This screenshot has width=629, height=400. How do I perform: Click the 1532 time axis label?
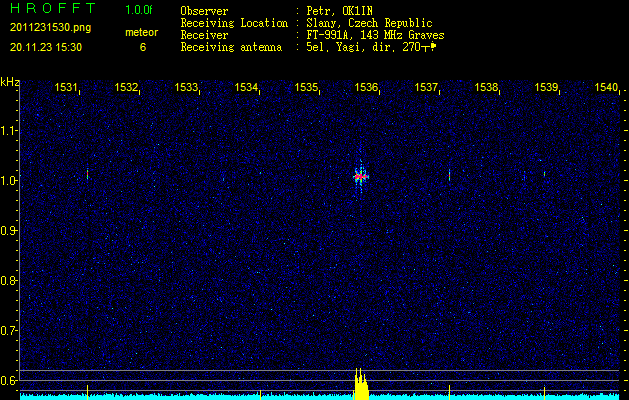click(126, 87)
